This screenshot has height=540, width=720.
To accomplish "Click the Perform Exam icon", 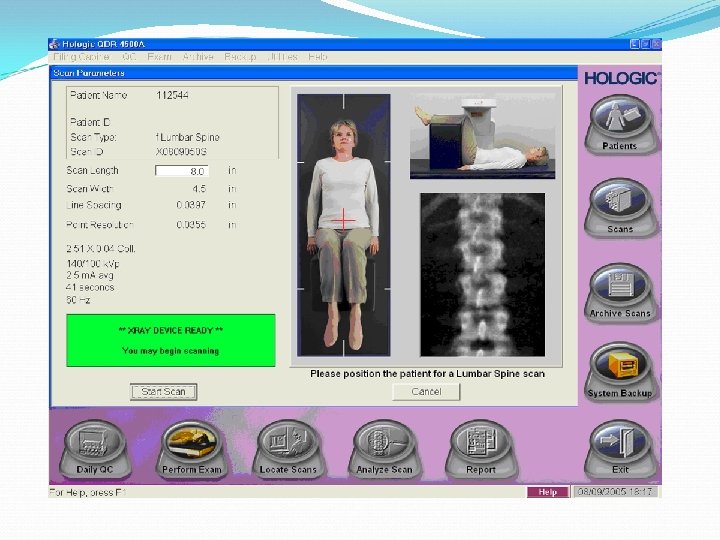I will pos(192,450).
